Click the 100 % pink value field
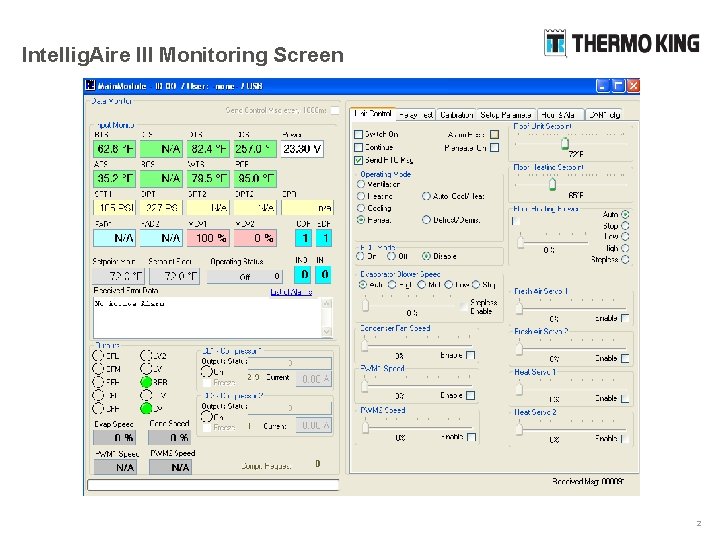The height and width of the screenshot is (540, 720). tap(208, 238)
